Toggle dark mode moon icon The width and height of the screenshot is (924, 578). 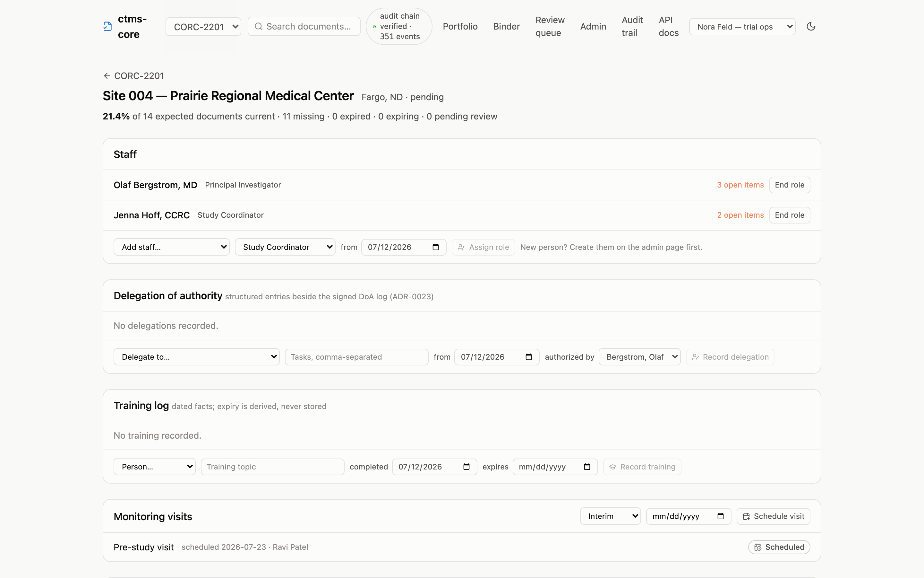click(x=811, y=26)
